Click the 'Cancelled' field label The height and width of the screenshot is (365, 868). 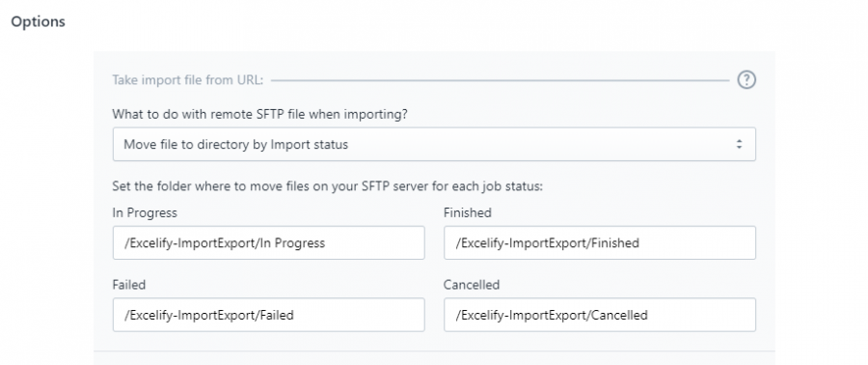point(472,285)
